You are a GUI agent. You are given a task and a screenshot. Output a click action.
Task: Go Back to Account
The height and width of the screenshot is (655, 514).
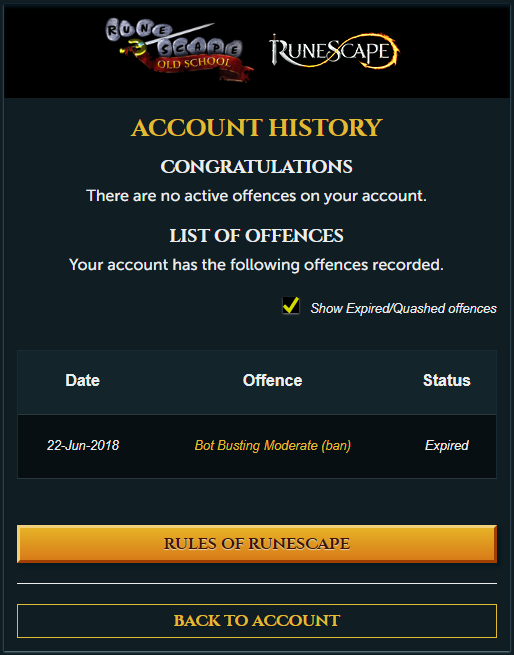[257, 621]
